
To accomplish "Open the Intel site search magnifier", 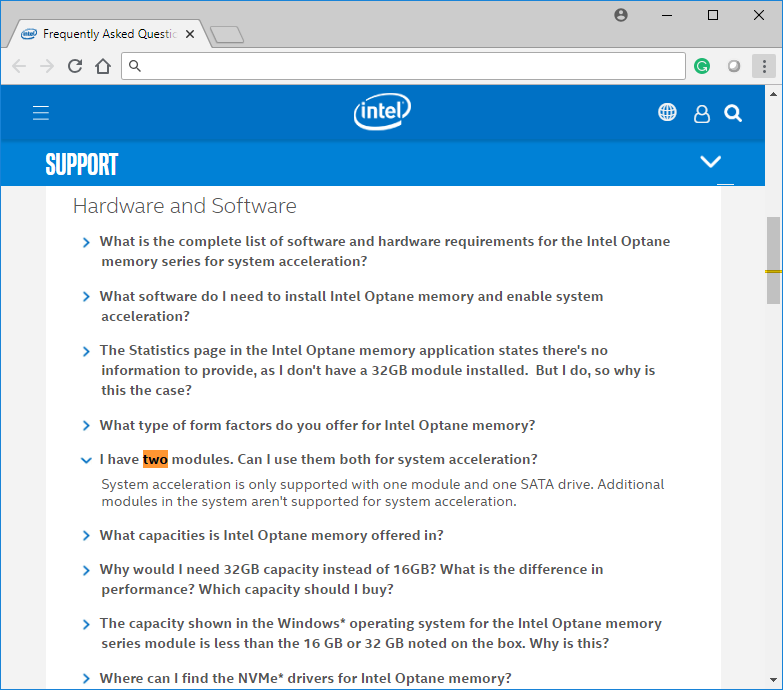I will (x=733, y=113).
